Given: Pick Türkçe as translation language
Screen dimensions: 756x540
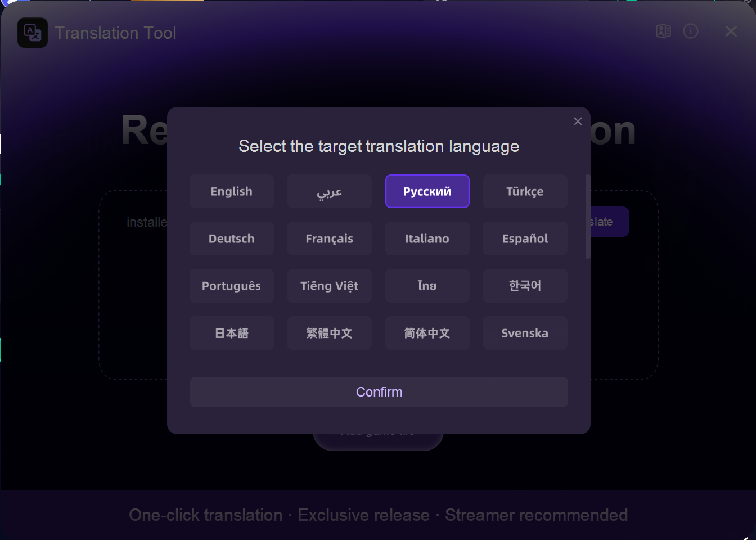Looking at the screenshot, I should [x=525, y=191].
